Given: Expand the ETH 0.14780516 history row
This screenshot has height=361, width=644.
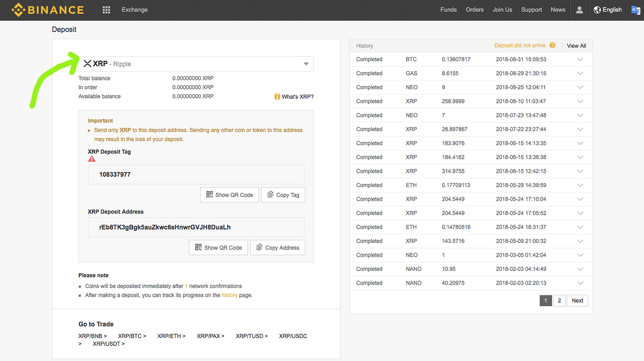Looking at the screenshot, I should pyautogui.click(x=580, y=227).
